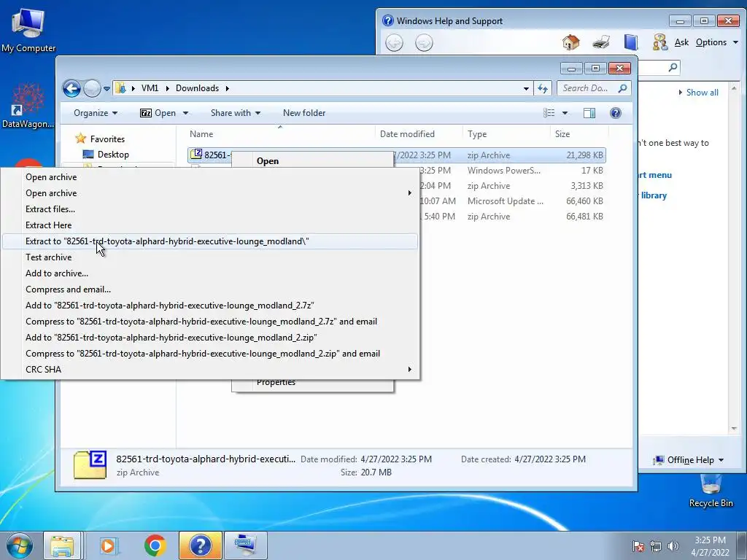The height and width of the screenshot is (560, 747).
Task: Open DataWagon desktop shortcut
Action: (x=28, y=106)
